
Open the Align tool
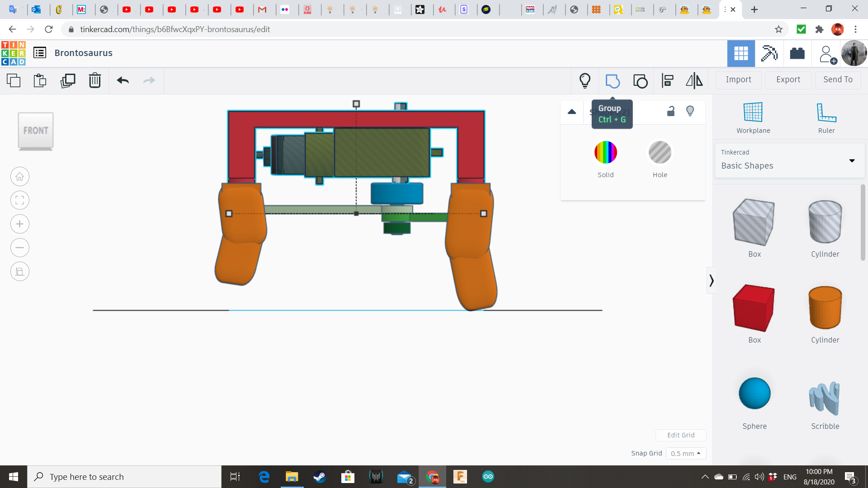point(667,81)
